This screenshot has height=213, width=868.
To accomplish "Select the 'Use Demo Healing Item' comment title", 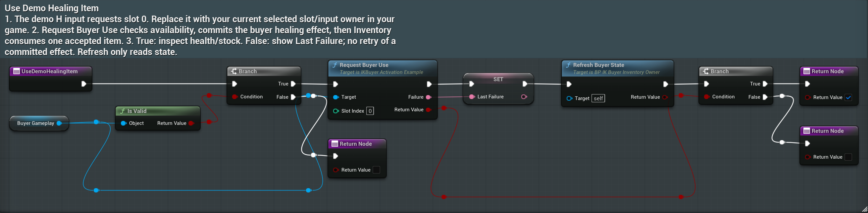I will (52, 8).
